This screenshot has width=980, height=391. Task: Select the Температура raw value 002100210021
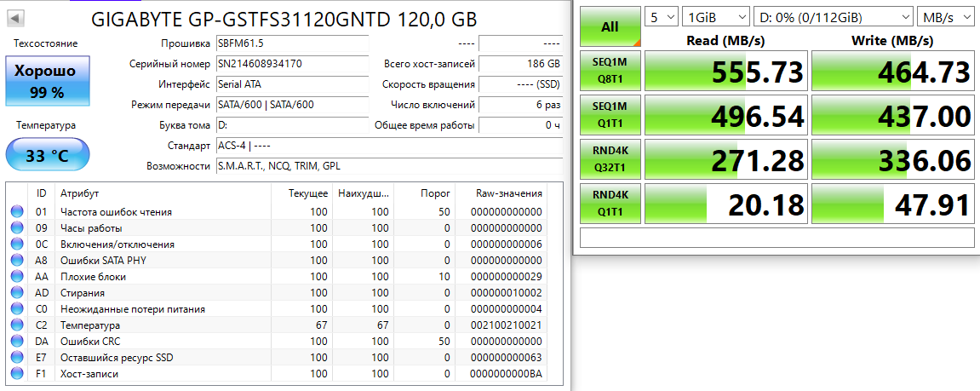click(507, 325)
